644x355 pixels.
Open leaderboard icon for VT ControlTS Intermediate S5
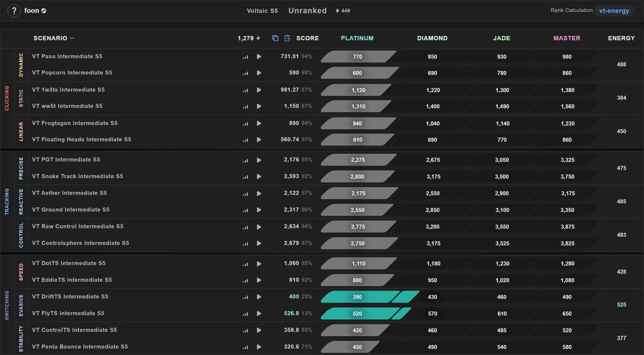[x=246, y=330]
